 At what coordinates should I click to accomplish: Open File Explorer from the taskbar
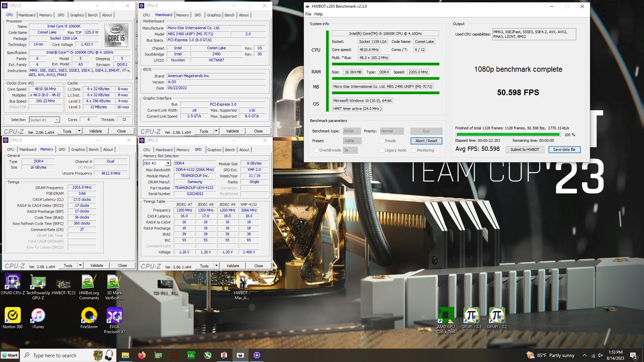click(125, 355)
